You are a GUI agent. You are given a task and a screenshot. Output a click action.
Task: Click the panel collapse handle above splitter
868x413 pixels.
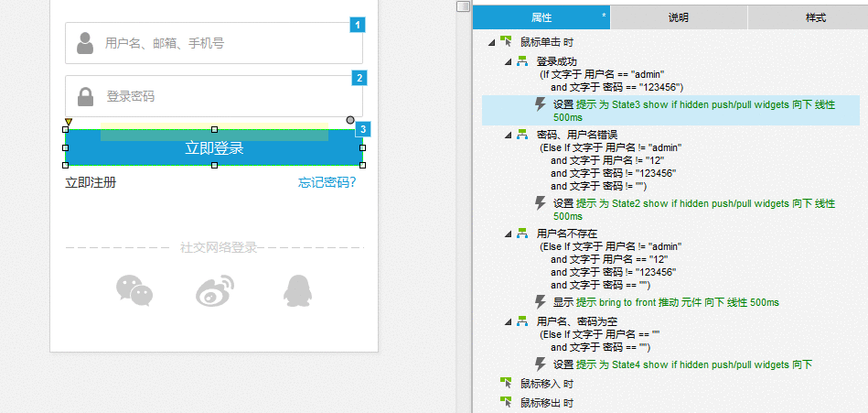(463, 6)
